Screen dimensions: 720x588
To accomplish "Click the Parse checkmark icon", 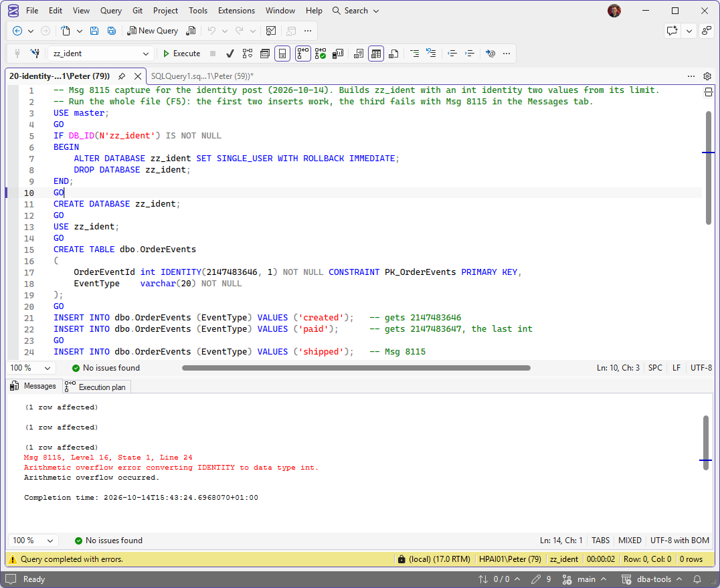I will [x=230, y=54].
